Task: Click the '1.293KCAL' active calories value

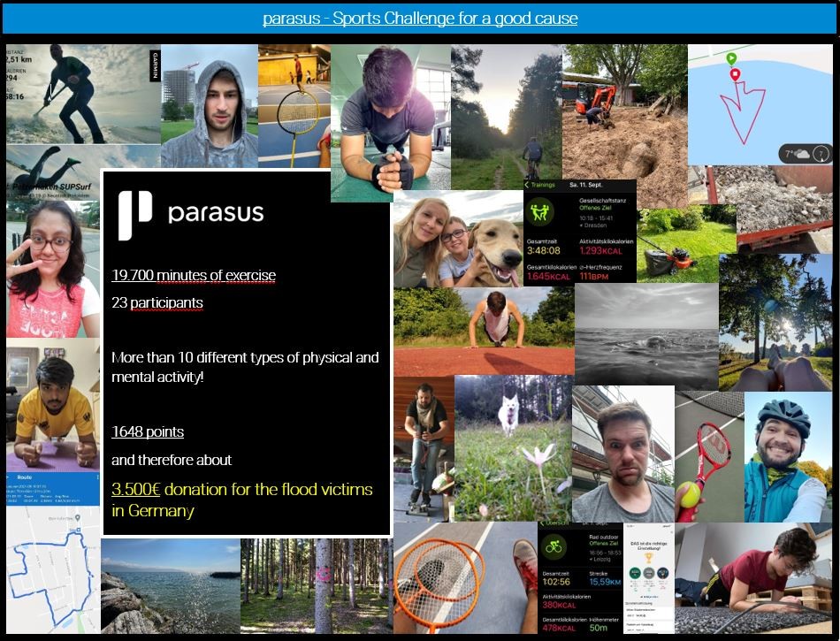Action: point(601,250)
